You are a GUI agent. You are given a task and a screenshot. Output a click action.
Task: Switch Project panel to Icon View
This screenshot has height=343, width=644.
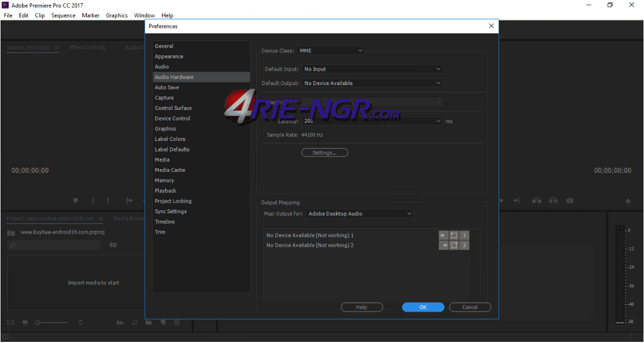pos(25,323)
